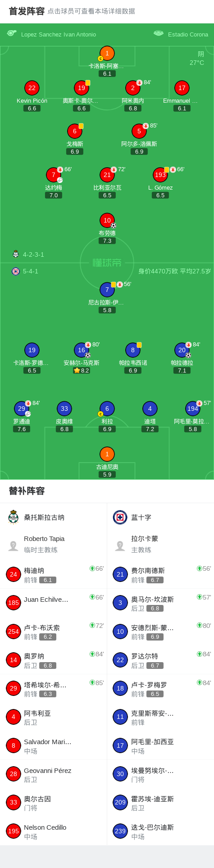Open 桑托斯拉古纳 team crest in substitutes
This screenshot has width=214, height=868.
[x=13, y=517]
